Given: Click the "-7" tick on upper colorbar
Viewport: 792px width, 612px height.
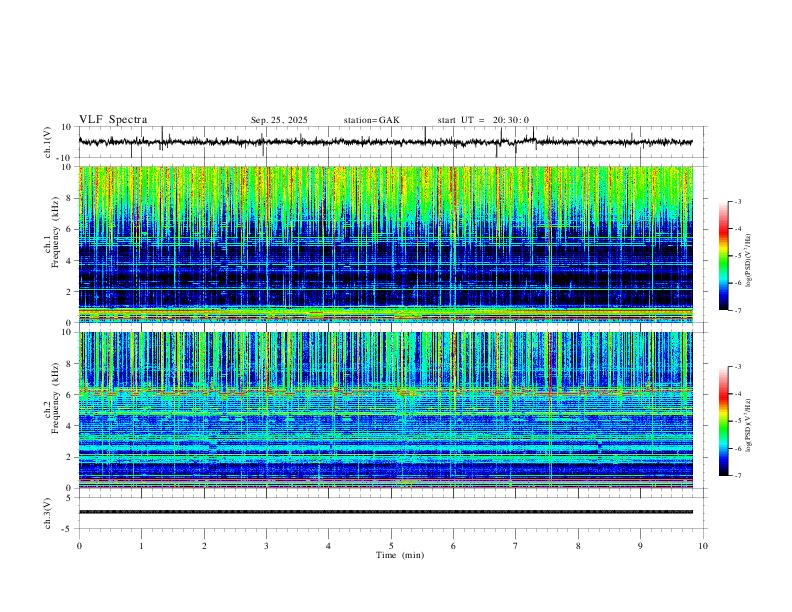Looking at the screenshot, I should coord(737,311).
